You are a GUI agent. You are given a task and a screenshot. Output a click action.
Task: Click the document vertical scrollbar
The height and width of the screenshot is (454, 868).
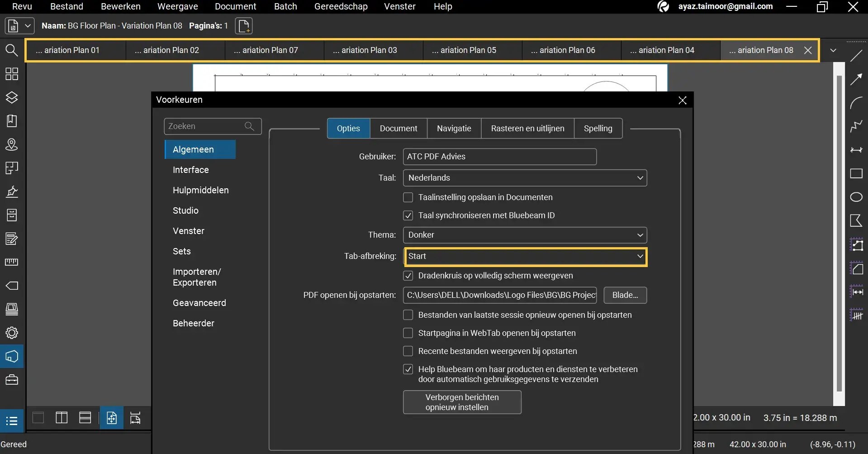pyautogui.click(x=839, y=233)
